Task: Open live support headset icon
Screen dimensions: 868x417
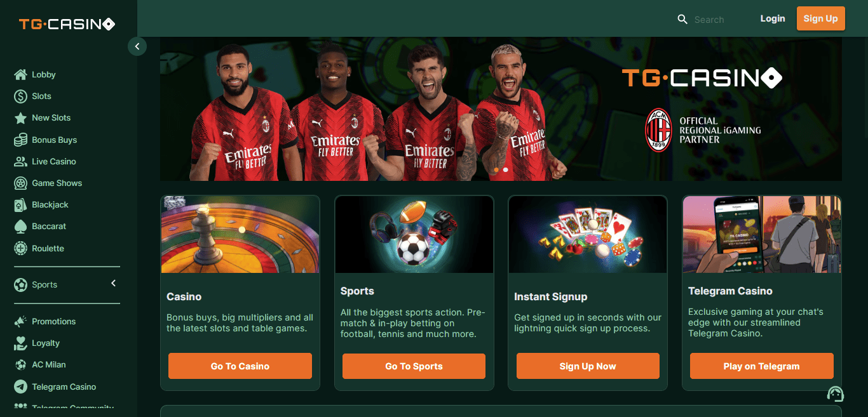Action: 836,394
